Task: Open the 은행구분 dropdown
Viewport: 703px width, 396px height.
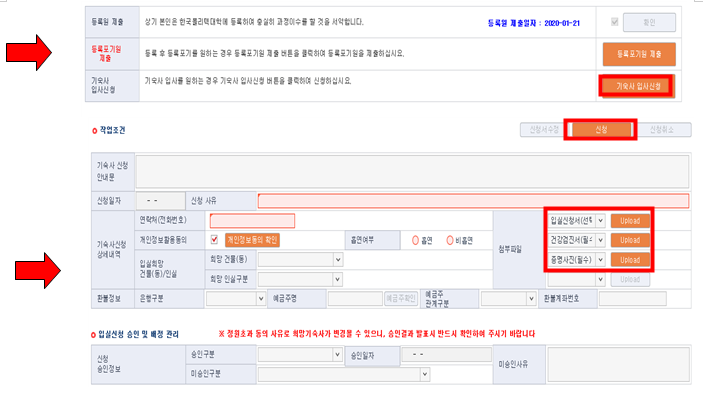Action: click(x=235, y=299)
